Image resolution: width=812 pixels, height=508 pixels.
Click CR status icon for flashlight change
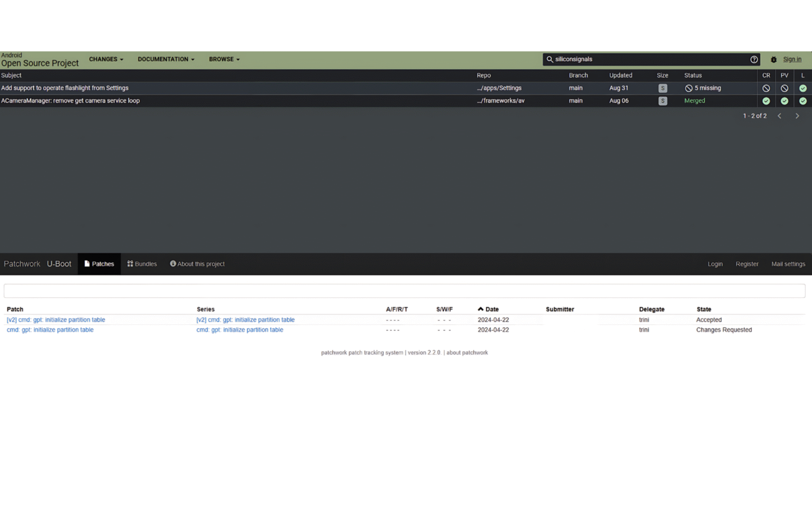click(766, 88)
